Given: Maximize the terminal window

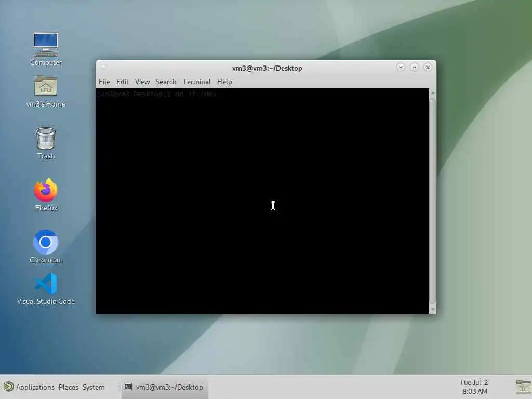Looking at the screenshot, I should point(414,67).
